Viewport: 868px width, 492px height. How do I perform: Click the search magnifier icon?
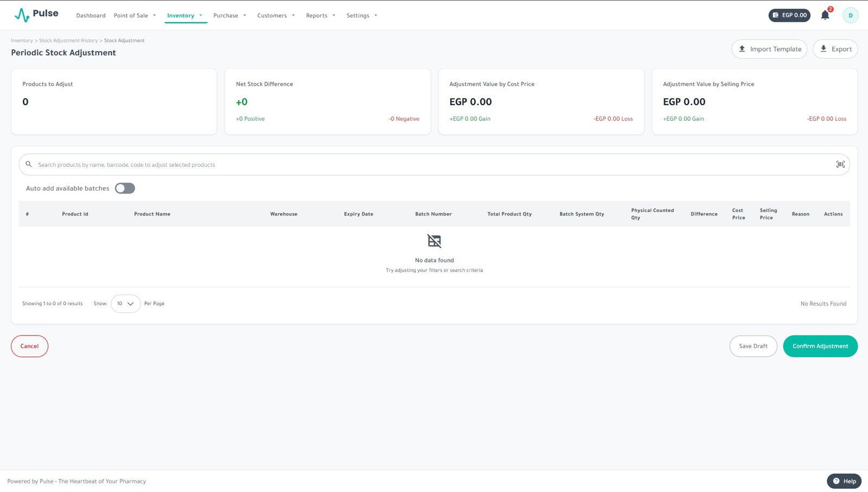pyautogui.click(x=29, y=164)
